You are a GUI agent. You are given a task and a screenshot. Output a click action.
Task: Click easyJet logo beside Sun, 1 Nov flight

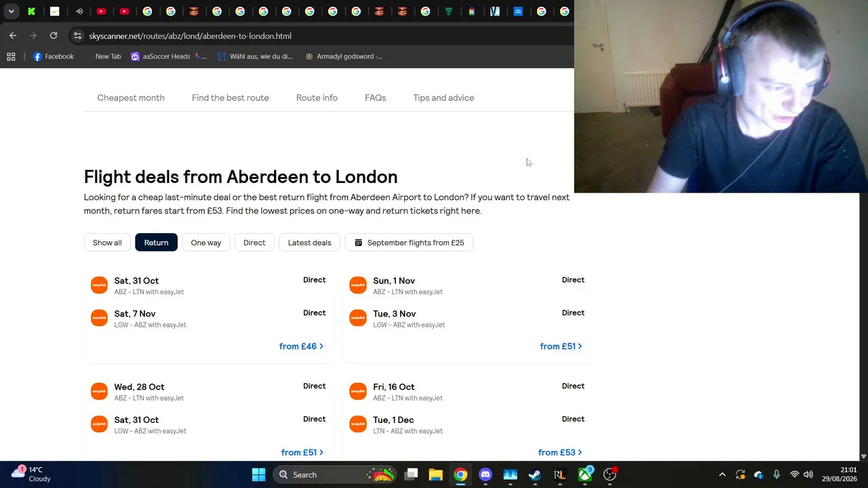[x=358, y=285]
